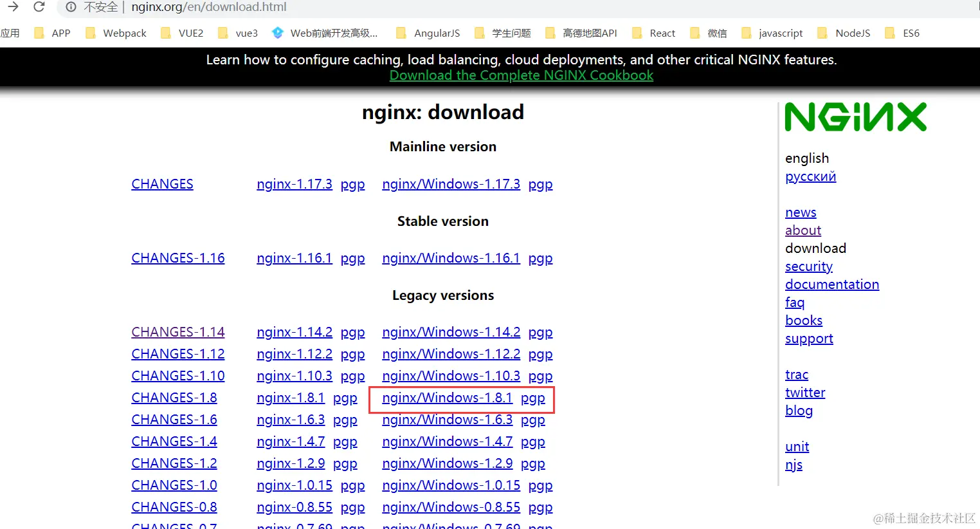Open CHANGES-1.2 link
Image resolution: width=980 pixels, height=529 pixels.
point(174,463)
